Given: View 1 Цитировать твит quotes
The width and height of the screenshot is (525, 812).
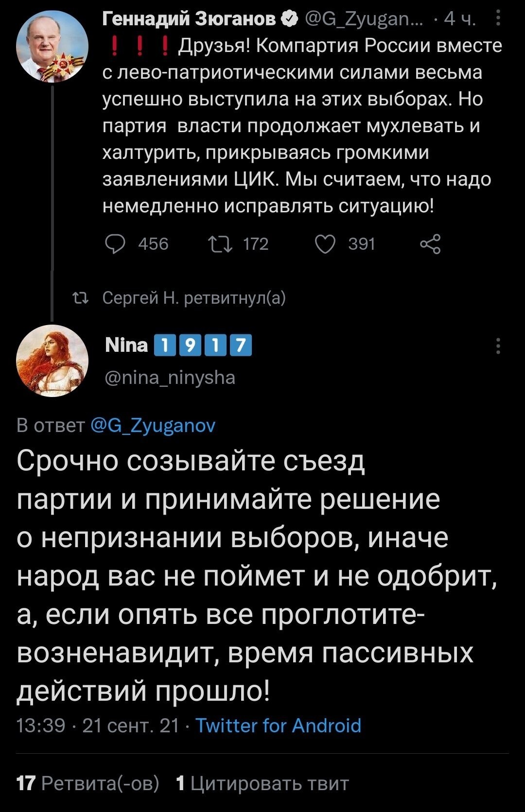Looking at the screenshot, I should 262,783.
